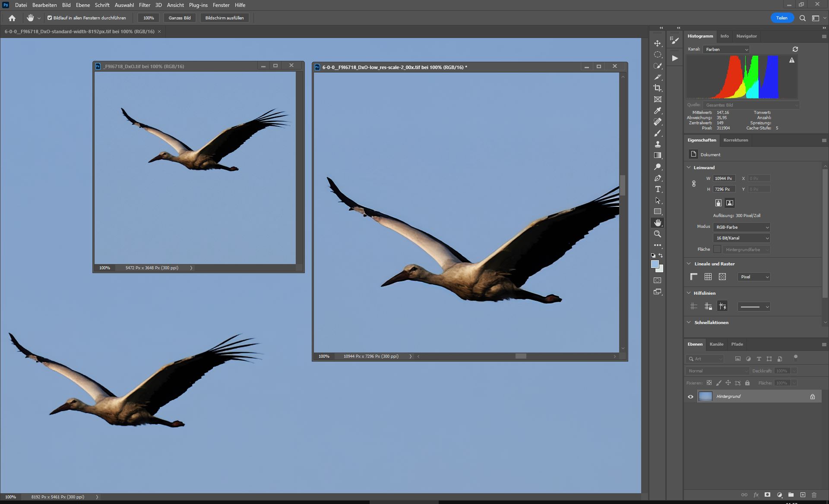This screenshot has height=504, width=829.
Task: Toggle 'Bildlauf in allen Fenstern durchführen' checkbox
Action: (x=50, y=18)
